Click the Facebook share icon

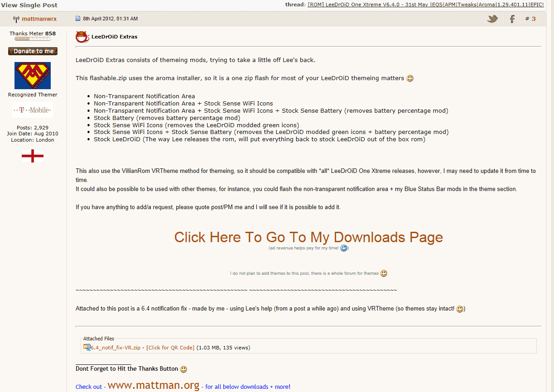click(x=512, y=19)
